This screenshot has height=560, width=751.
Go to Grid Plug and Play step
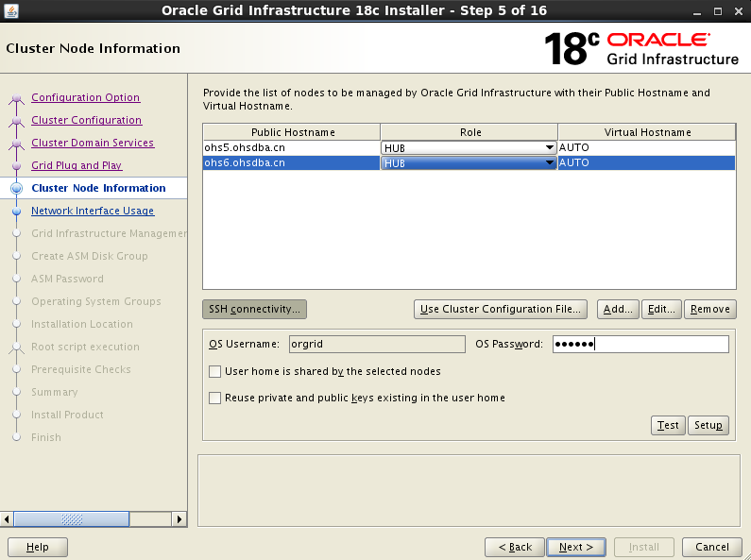pyautogui.click(x=77, y=165)
